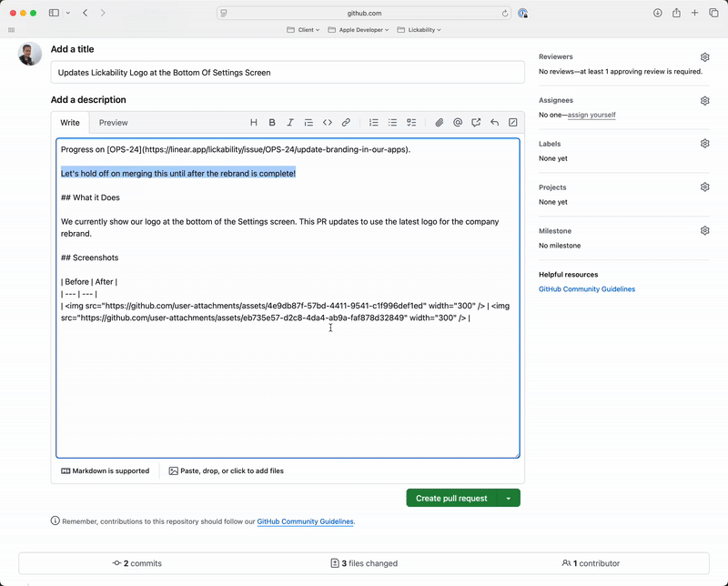Image resolution: width=728 pixels, height=586 pixels.
Task: Open the Milestone gear settings
Action: click(704, 231)
